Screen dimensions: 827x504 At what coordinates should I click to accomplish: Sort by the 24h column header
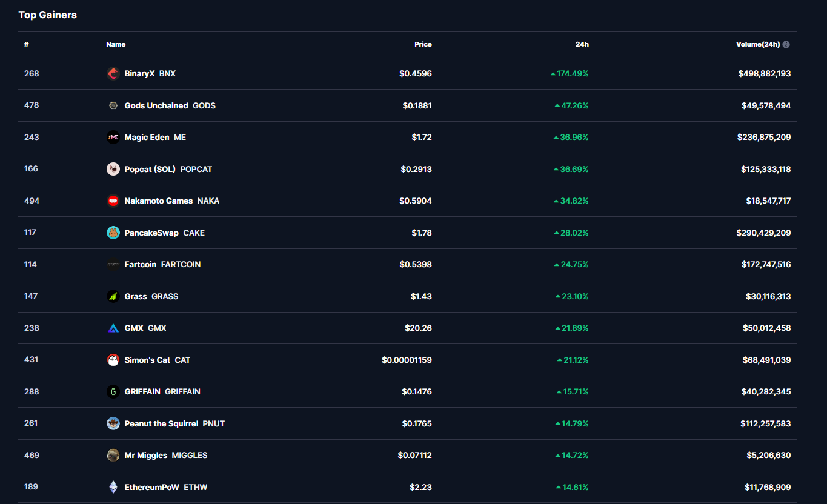tap(582, 44)
